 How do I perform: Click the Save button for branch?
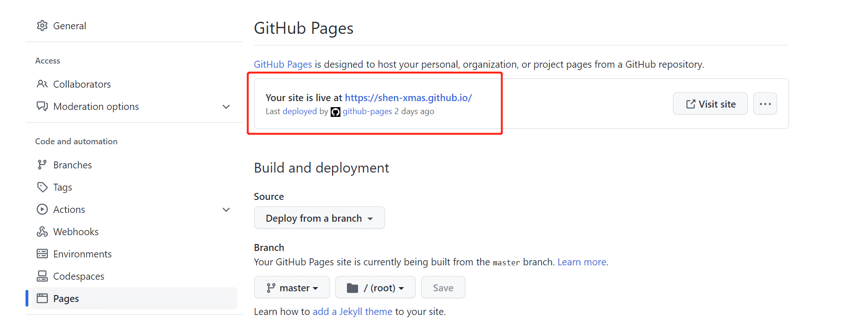click(443, 288)
